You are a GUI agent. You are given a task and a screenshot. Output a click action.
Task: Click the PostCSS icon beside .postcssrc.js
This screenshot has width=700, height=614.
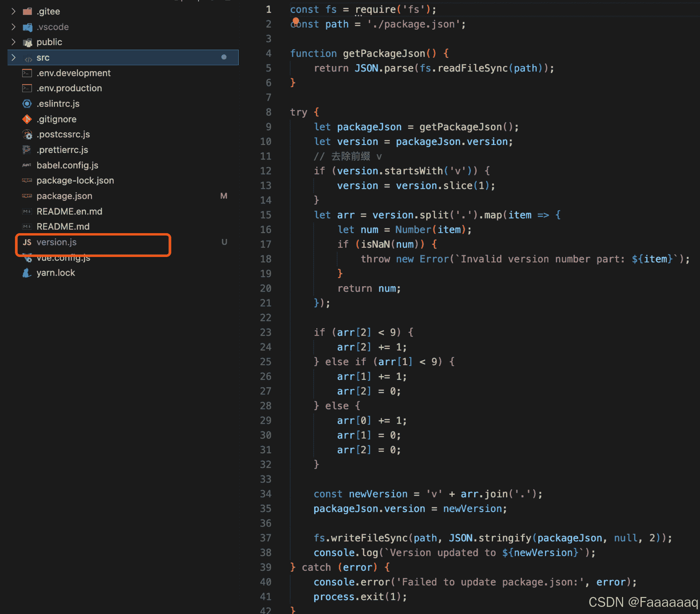point(27,134)
